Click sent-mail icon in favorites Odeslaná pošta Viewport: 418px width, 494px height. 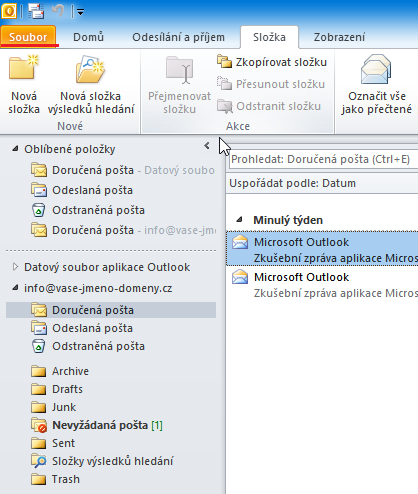(x=39, y=190)
